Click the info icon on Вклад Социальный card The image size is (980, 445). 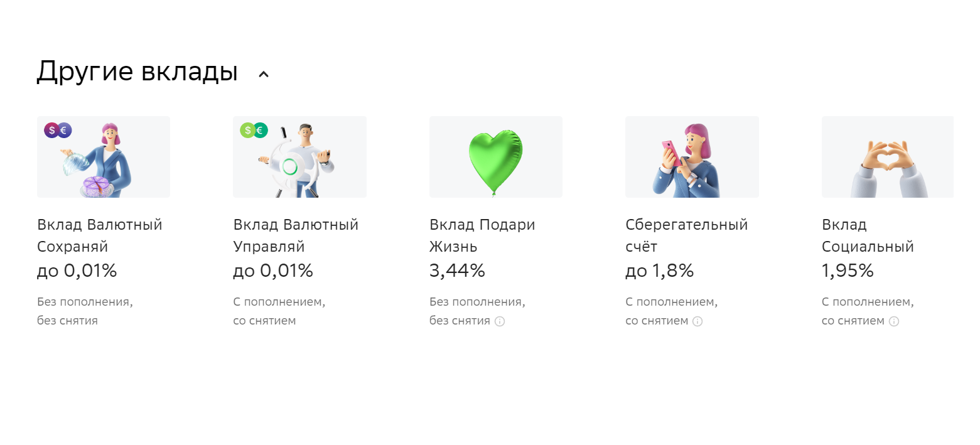(x=894, y=321)
